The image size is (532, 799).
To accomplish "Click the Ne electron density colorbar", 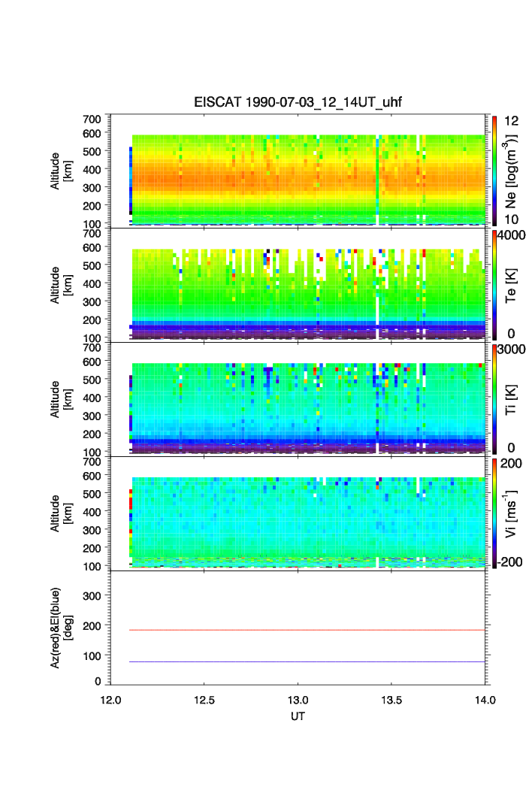I will tap(494, 170).
